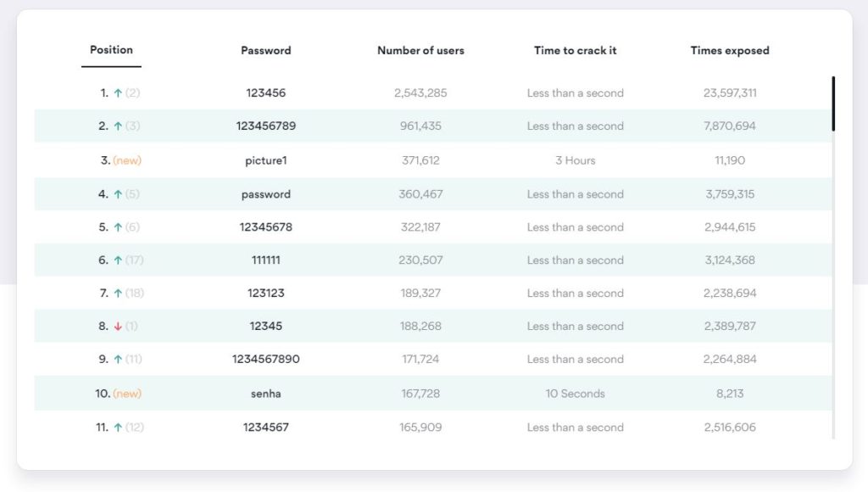Click the red down arrow in row 8

[118, 327]
